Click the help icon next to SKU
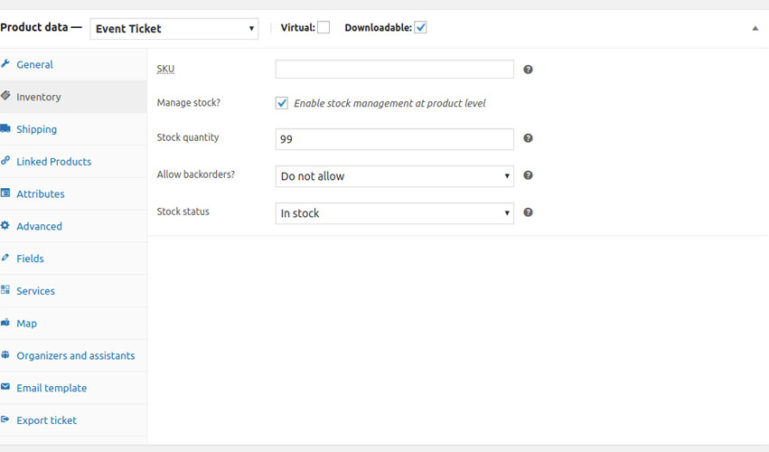 [x=528, y=70]
